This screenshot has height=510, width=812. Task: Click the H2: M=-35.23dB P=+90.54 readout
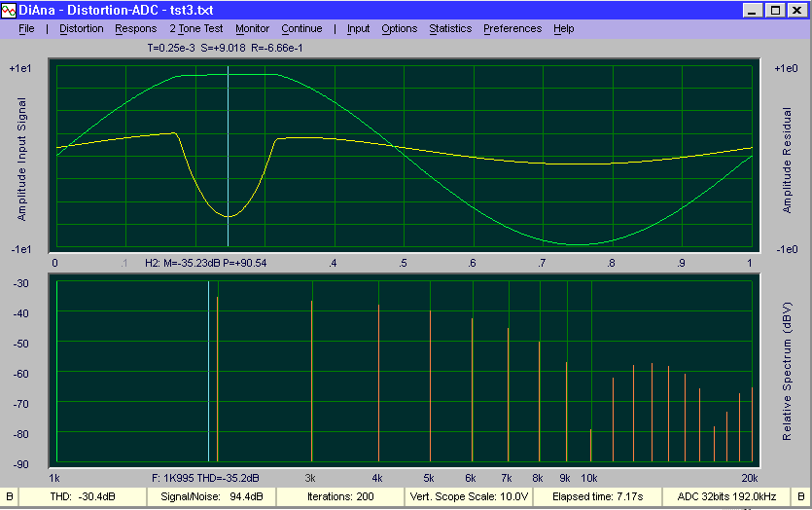pyautogui.click(x=205, y=264)
